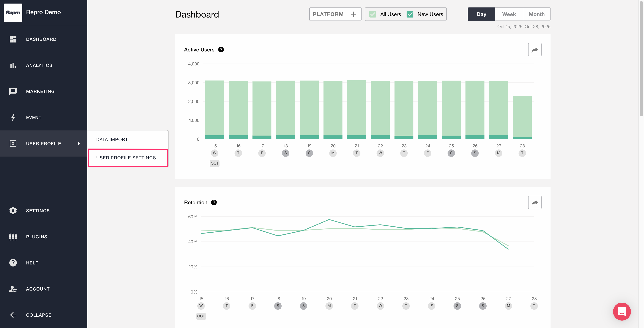Open Plugins via the plug icon
644x328 pixels.
click(13, 236)
